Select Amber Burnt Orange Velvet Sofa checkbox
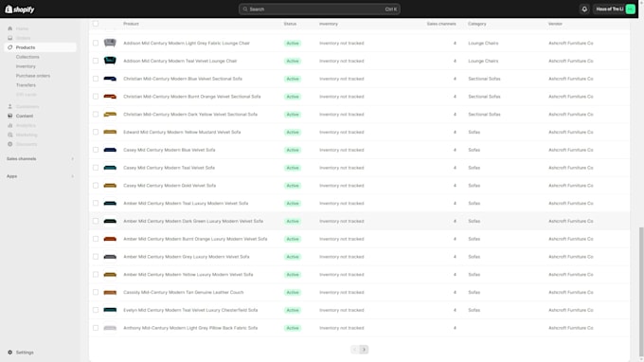 tap(96, 239)
